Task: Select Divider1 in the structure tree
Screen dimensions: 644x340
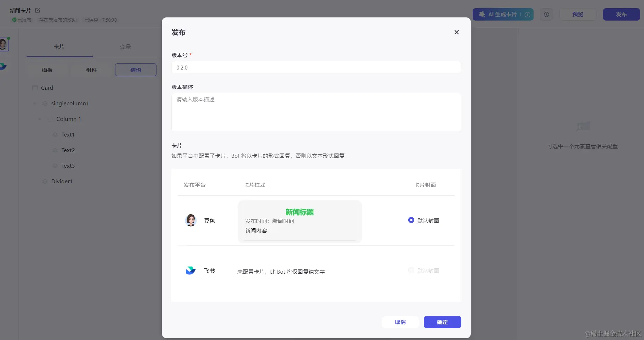Action: pyautogui.click(x=62, y=182)
